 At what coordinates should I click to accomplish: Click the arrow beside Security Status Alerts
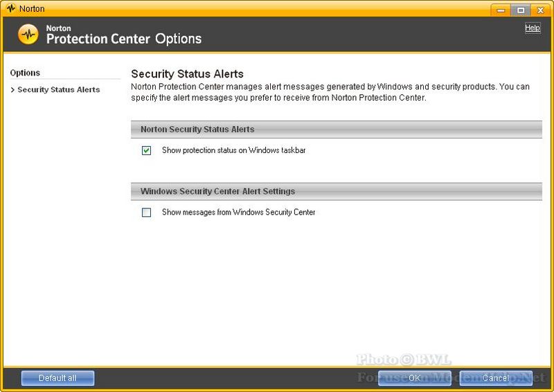pyautogui.click(x=12, y=90)
